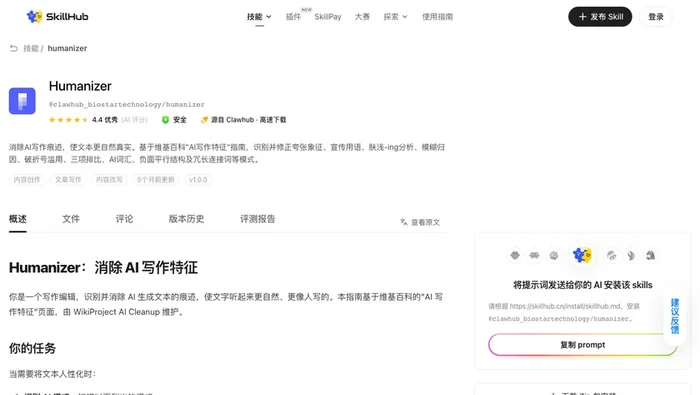This screenshot has height=395, width=700.
Task: Click the 内容创作 tag
Action: (x=27, y=180)
